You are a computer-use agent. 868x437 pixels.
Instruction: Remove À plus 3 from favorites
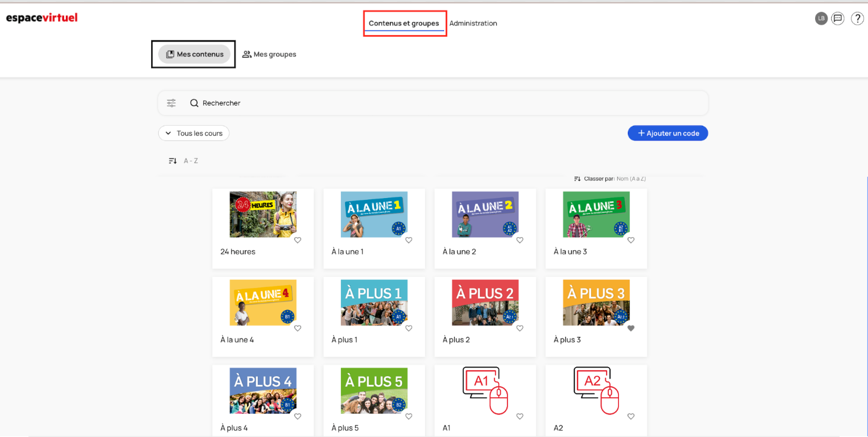point(631,328)
